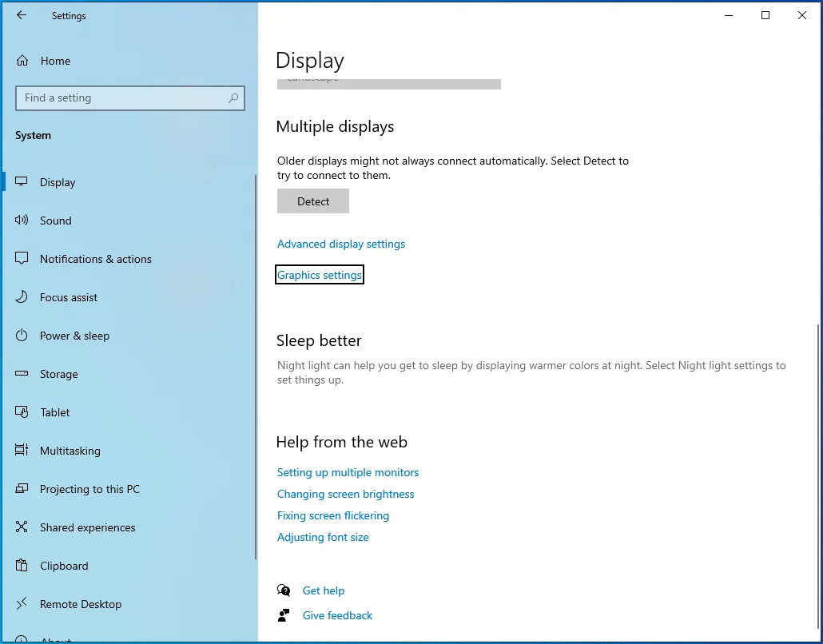
Task: Click the sidebar vertical scrollbar
Action: pos(256,368)
